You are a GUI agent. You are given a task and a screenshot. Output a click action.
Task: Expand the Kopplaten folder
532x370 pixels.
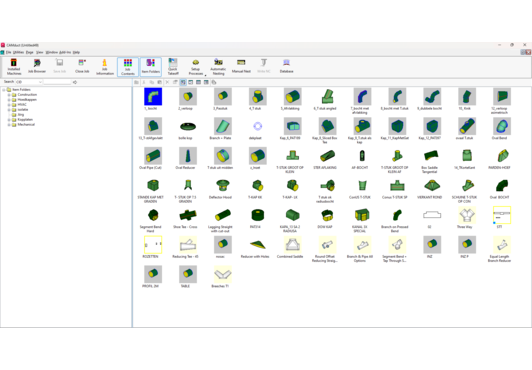pos(9,119)
